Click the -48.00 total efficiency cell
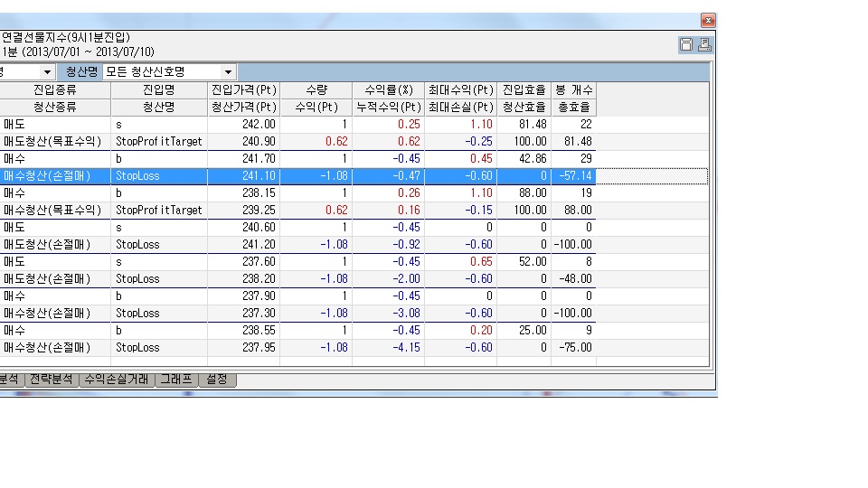868x488 pixels. coord(573,279)
